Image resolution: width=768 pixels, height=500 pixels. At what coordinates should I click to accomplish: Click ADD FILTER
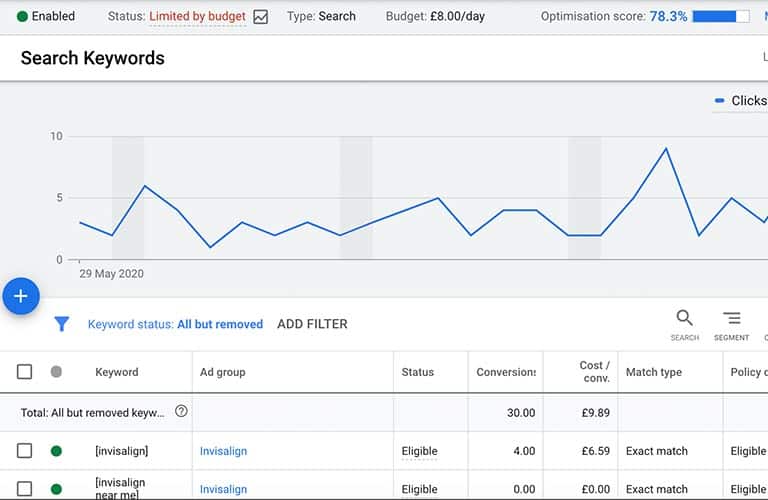pyautogui.click(x=312, y=324)
